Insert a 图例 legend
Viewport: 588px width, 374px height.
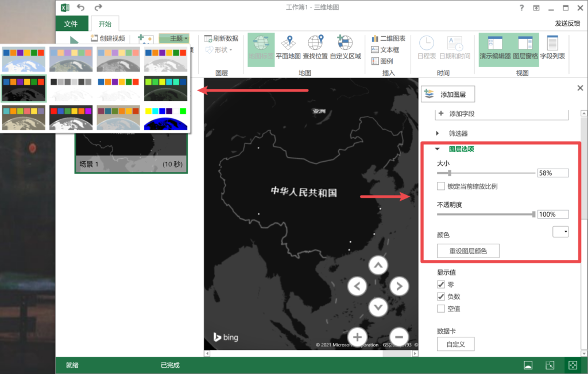click(x=382, y=61)
